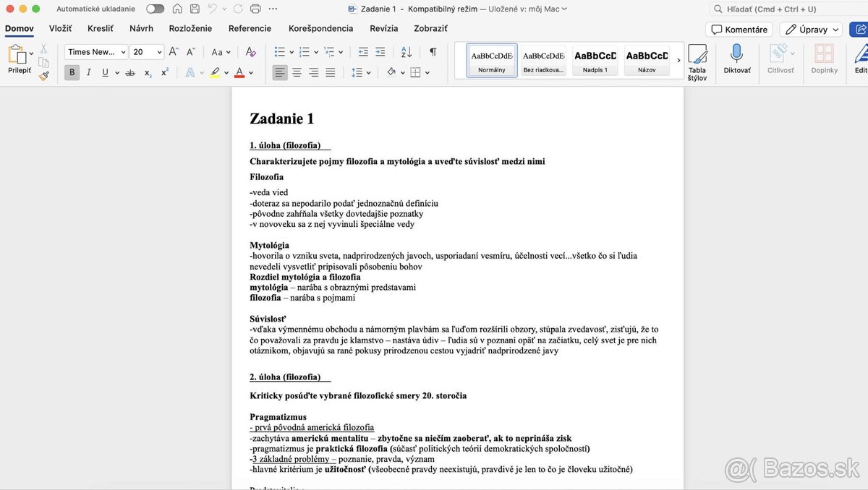
Task: Show paragraph marks with the ¶ icon
Action: 432,52
